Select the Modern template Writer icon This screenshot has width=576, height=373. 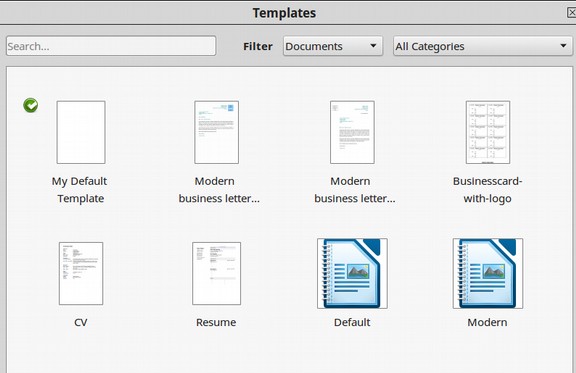pyautogui.click(x=488, y=273)
